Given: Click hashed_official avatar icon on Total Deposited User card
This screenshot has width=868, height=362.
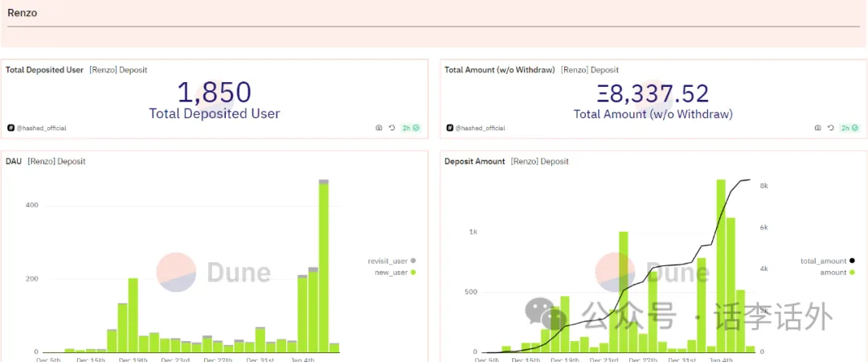Looking at the screenshot, I should point(10,128).
